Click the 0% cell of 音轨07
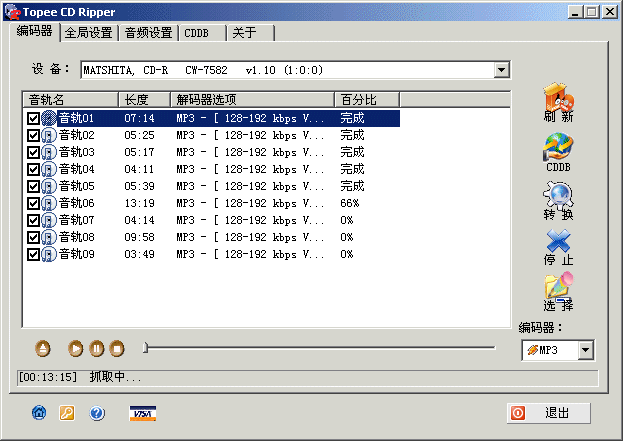623x441 pixels. pyautogui.click(x=346, y=220)
